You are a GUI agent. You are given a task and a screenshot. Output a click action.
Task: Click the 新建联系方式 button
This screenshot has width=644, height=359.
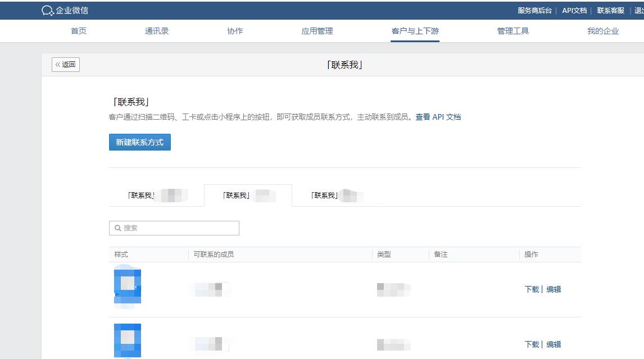click(139, 142)
